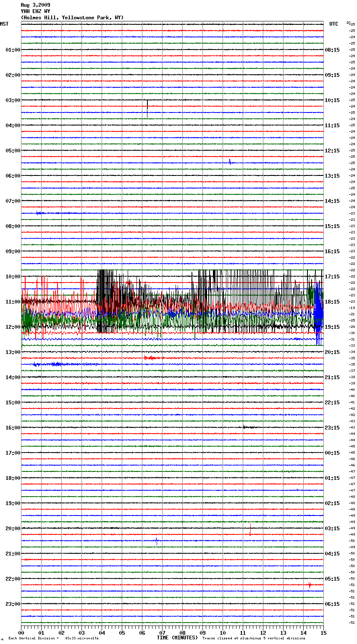Click the red event on the 13:15 trace
Viewport: 357px width, 644px height.
coord(152,358)
